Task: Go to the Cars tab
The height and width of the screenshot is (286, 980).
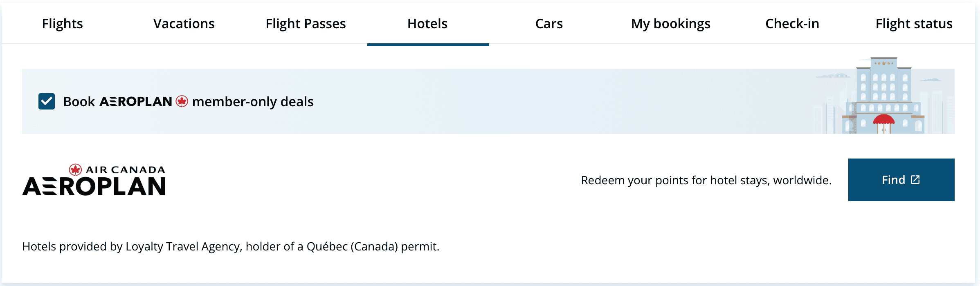Action: (x=549, y=24)
